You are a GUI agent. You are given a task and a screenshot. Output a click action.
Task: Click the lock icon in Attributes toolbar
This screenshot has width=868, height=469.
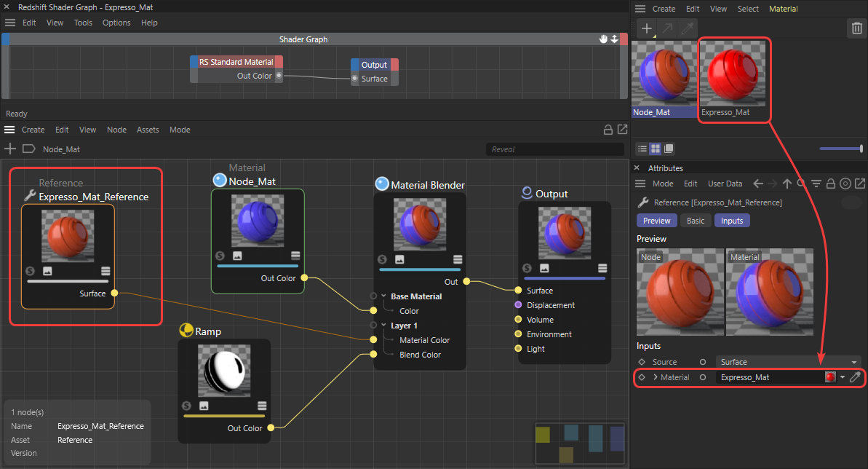point(832,184)
